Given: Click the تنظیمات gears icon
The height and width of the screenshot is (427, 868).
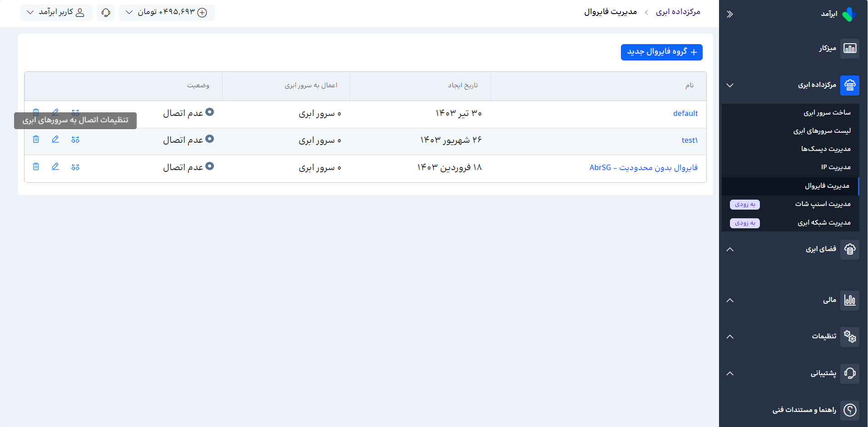Looking at the screenshot, I should [849, 337].
